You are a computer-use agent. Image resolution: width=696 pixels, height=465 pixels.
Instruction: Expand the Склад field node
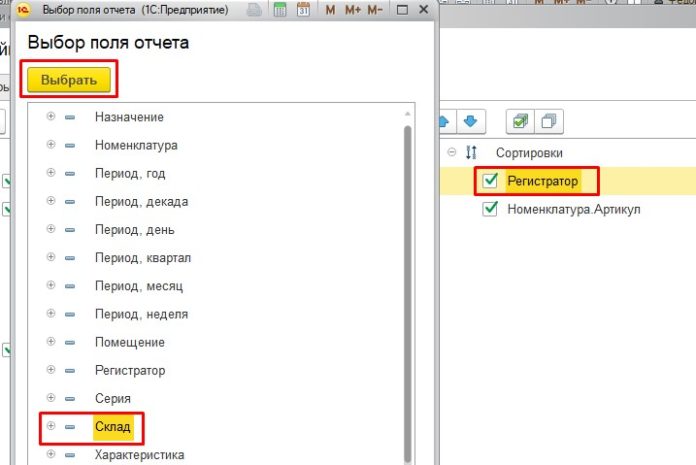coord(51,427)
